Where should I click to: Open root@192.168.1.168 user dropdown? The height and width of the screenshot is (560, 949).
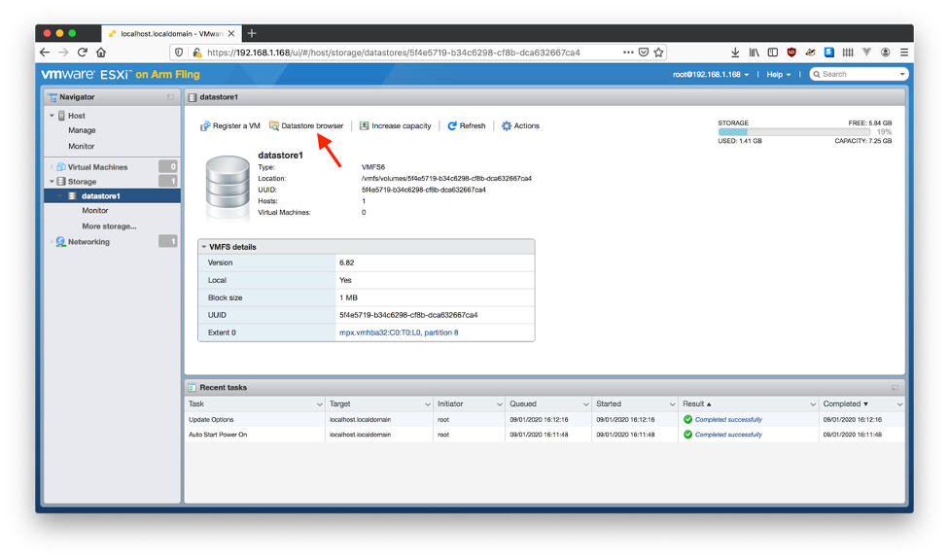pos(711,75)
